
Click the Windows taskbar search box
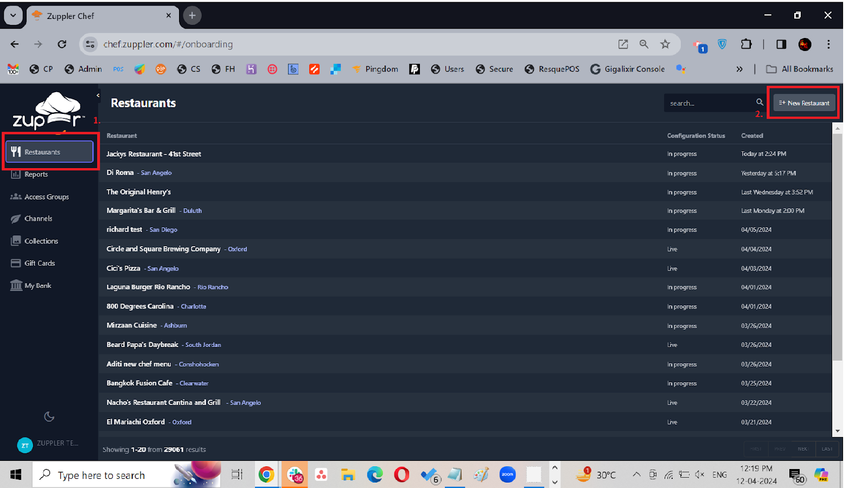pos(126,475)
